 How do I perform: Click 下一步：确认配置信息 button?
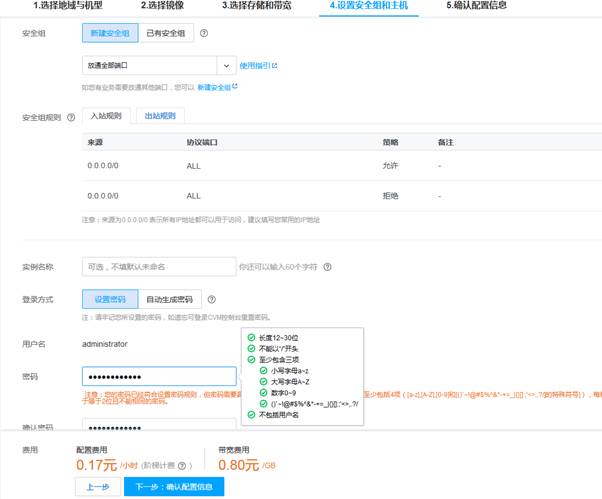(174, 486)
